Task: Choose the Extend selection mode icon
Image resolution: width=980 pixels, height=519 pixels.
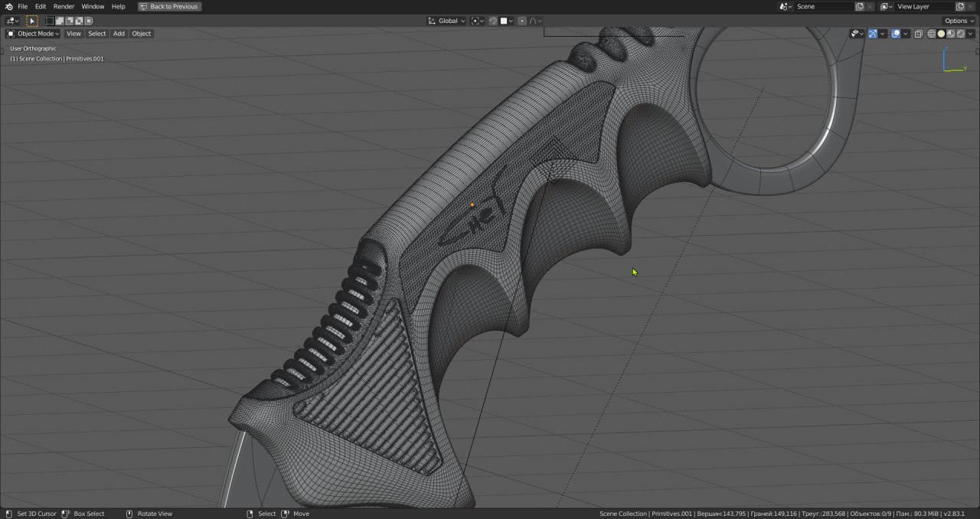Action: [x=60, y=21]
